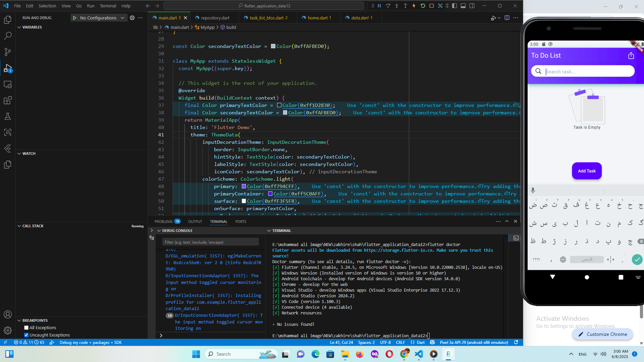
Task: Click purple swatch for primary 0xff794CFF
Action: tap(244, 186)
